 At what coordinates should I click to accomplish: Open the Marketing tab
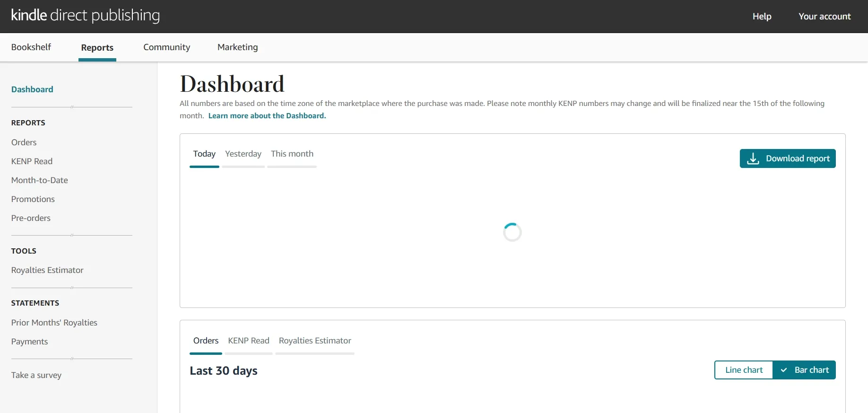coord(238,47)
